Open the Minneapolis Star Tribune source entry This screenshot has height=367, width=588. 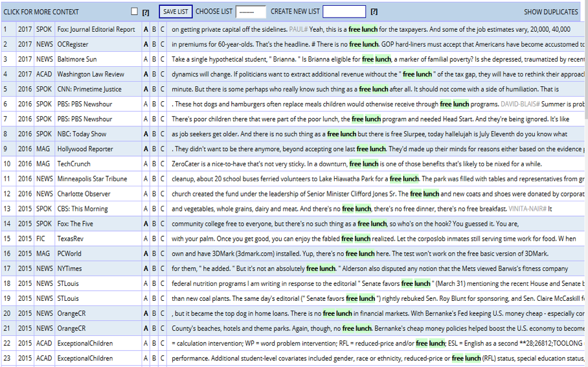pyautogui.click(x=92, y=178)
